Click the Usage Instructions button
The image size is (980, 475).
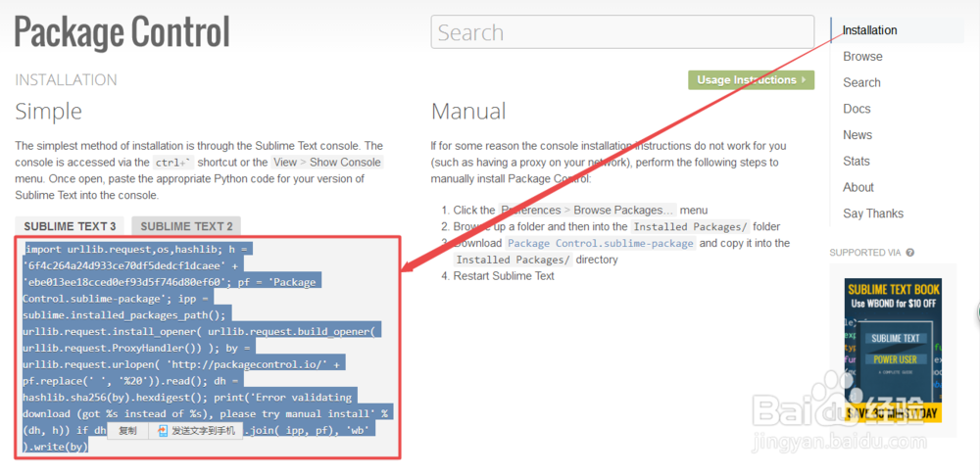point(752,80)
